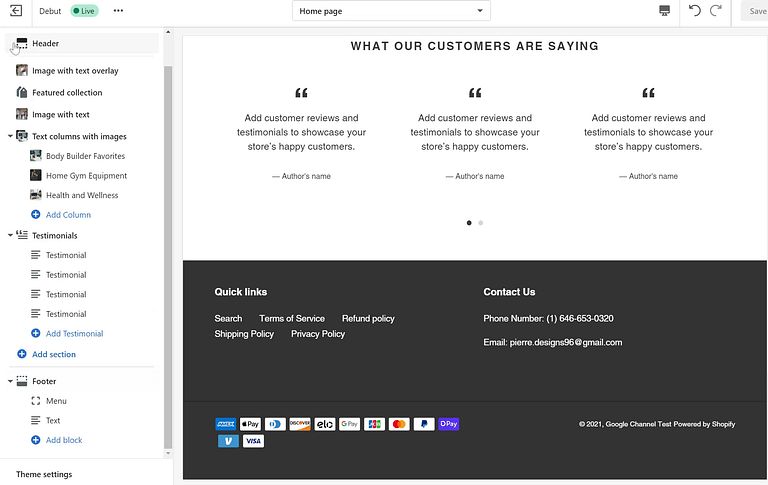Open the Home page template dropdown
The height and width of the screenshot is (485, 768).
391,11
